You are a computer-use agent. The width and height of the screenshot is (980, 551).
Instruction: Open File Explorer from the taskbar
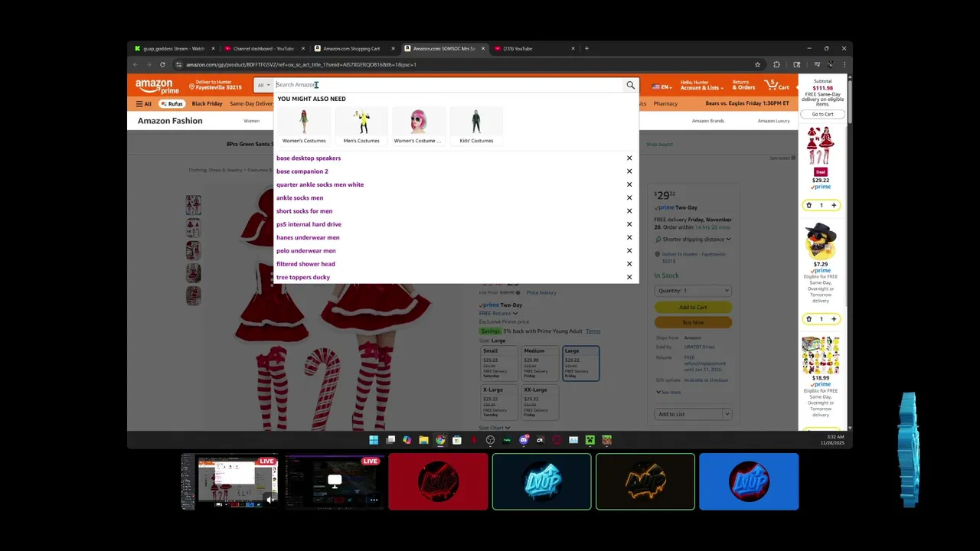click(x=423, y=440)
